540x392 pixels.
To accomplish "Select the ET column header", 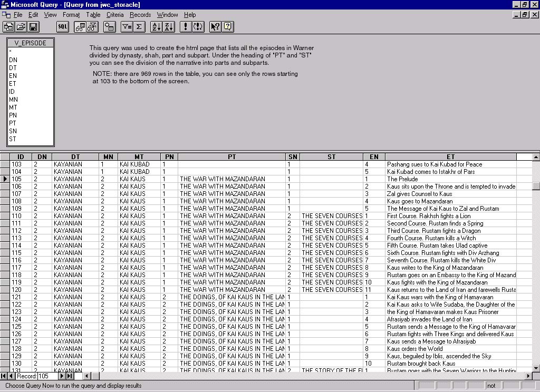I will (450, 156).
